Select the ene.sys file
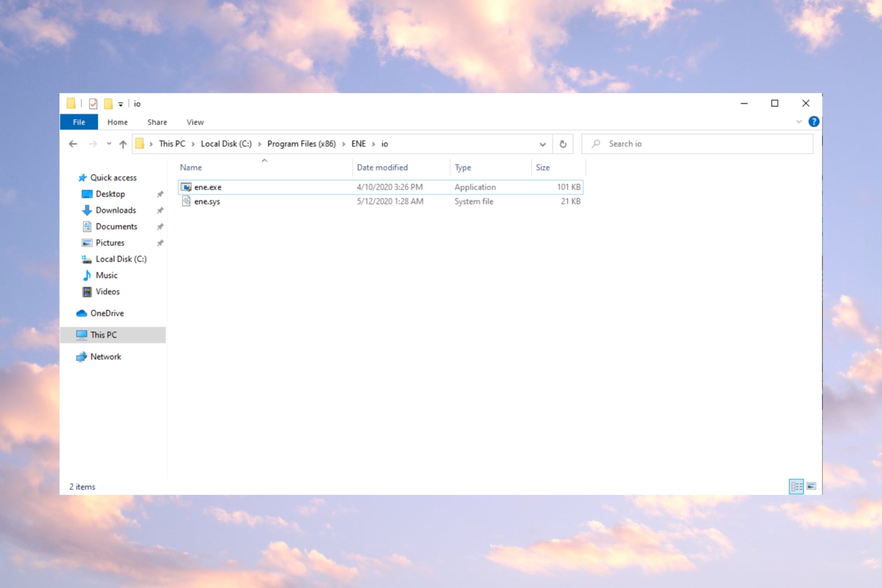This screenshot has height=588, width=882. (x=207, y=201)
